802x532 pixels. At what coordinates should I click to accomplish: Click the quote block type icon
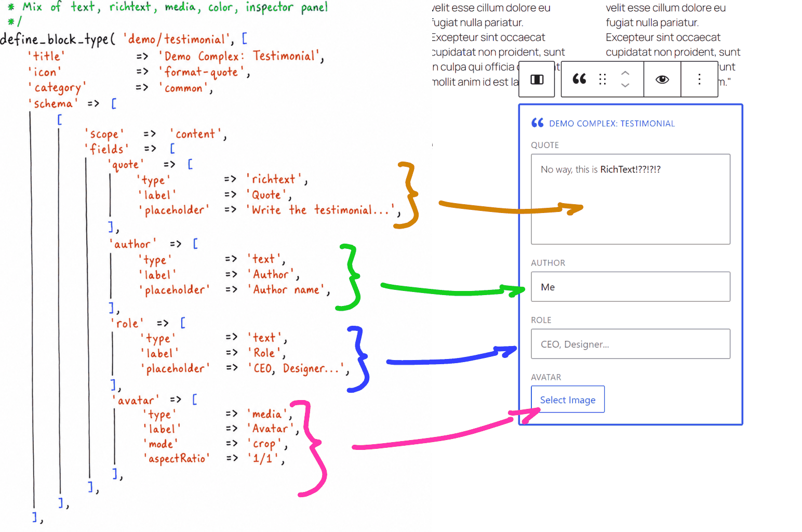(x=579, y=79)
